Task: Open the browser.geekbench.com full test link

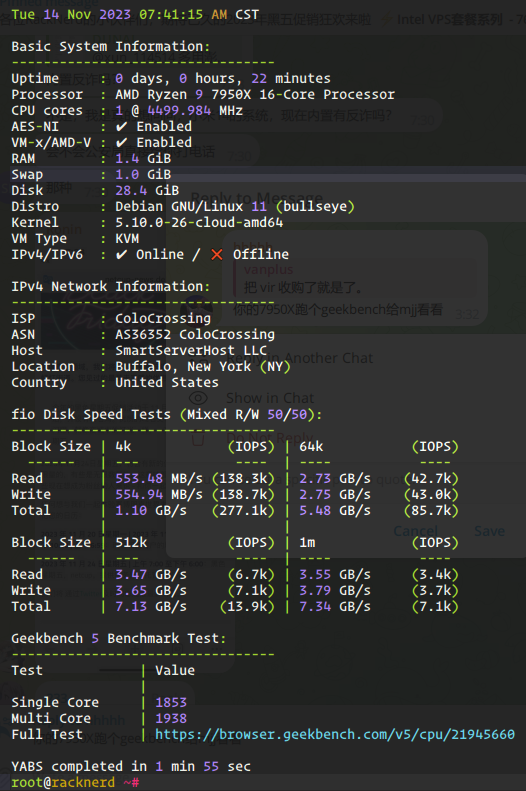Action: (335, 734)
